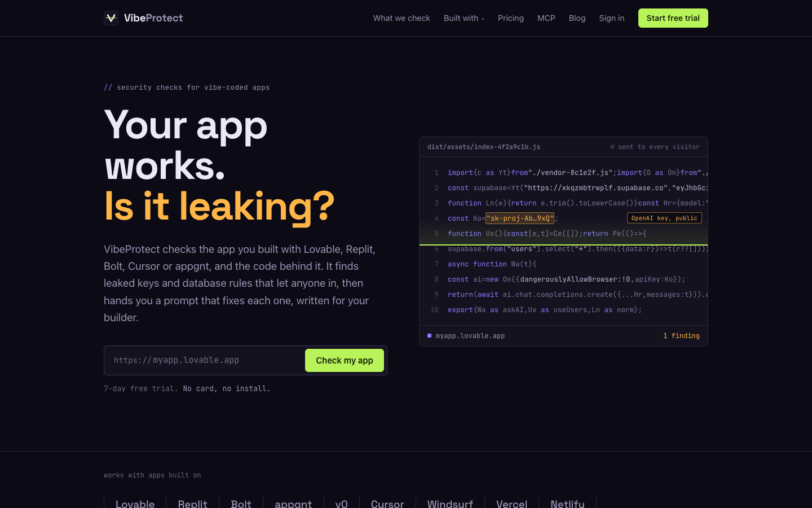Screen dimensions: 812x508
Task: Click the v0 platform label
Action: coord(341,503)
